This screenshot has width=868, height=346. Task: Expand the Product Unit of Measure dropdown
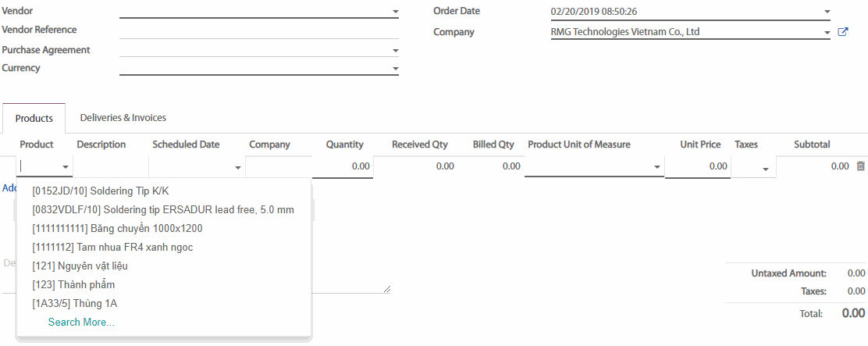657,167
